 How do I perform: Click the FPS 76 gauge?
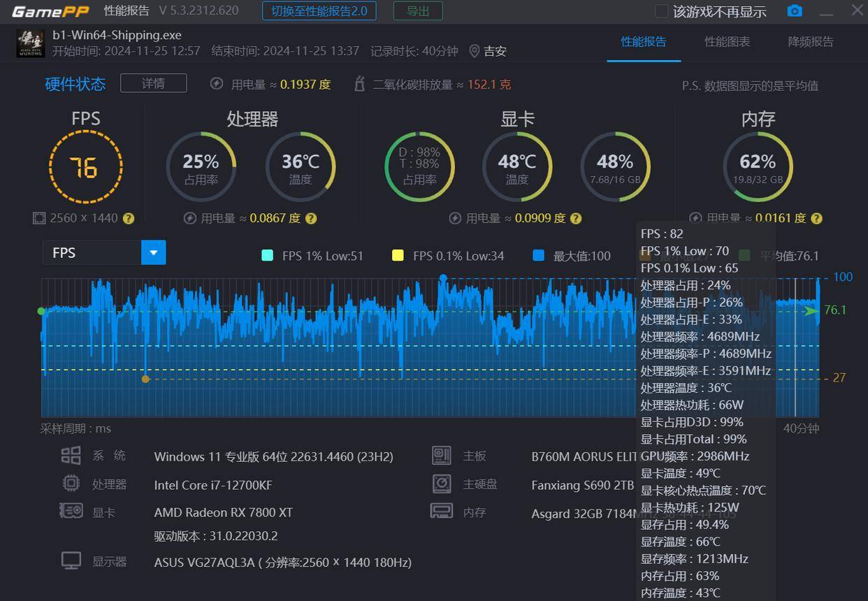pyautogui.click(x=85, y=167)
